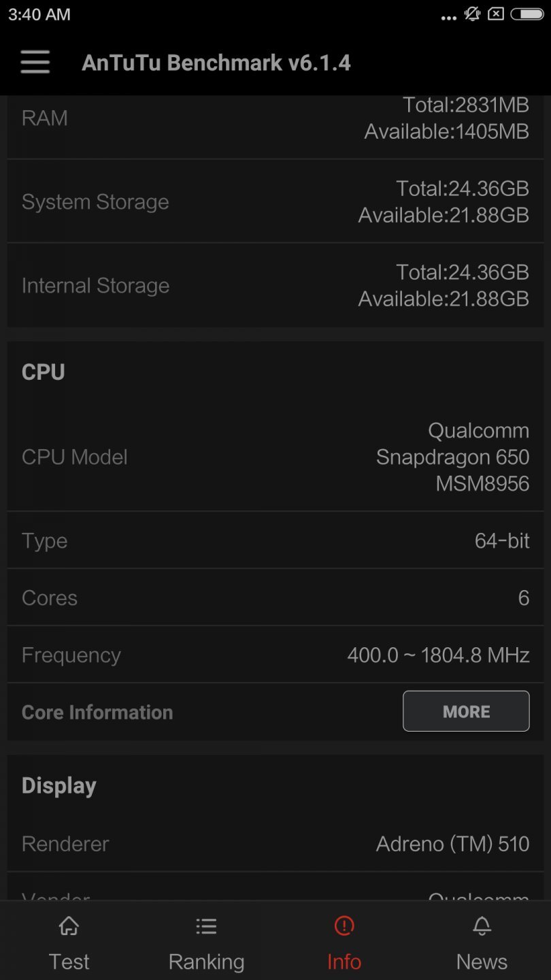Tap the News bell icon
The width and height of the screenshot is (551, 980).
pyautogui.click(x=482, y=926)
